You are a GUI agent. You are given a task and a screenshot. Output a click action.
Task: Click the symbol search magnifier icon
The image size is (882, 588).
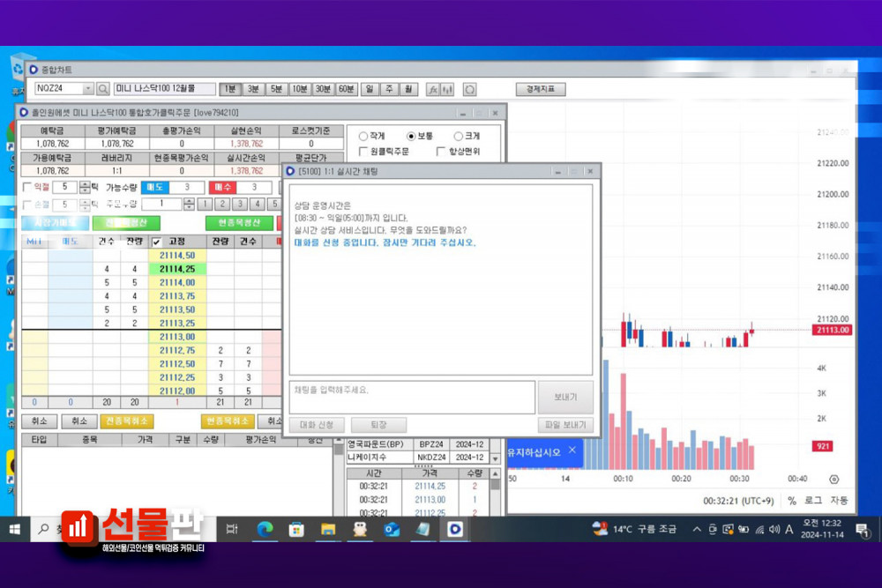103,89
